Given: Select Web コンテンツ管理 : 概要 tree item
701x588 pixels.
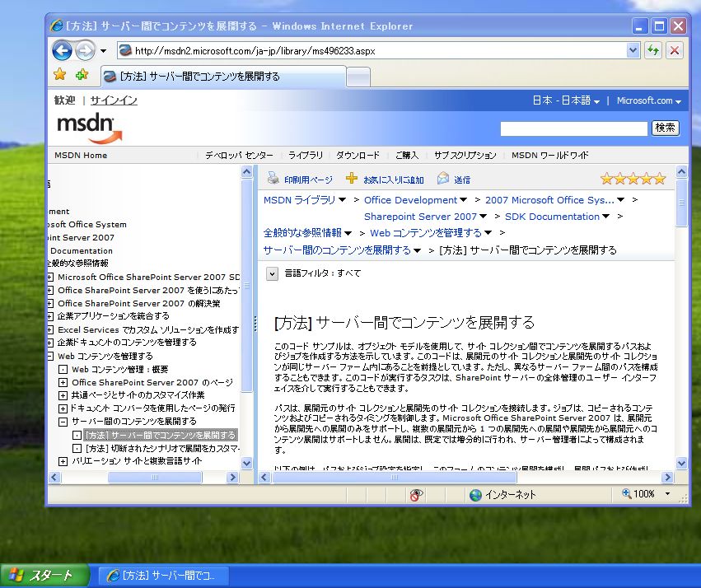Looking at the screenshot, I should click(x=119, y=370).
